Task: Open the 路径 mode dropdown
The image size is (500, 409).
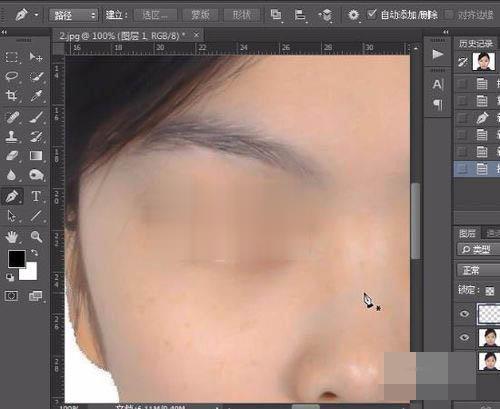Action: [x=73, y=15]
